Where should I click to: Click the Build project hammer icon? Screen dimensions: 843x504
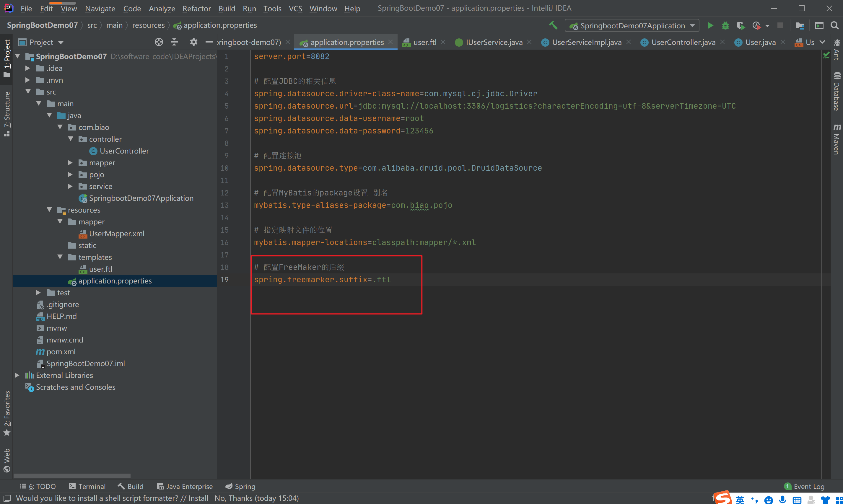(553, 25)
